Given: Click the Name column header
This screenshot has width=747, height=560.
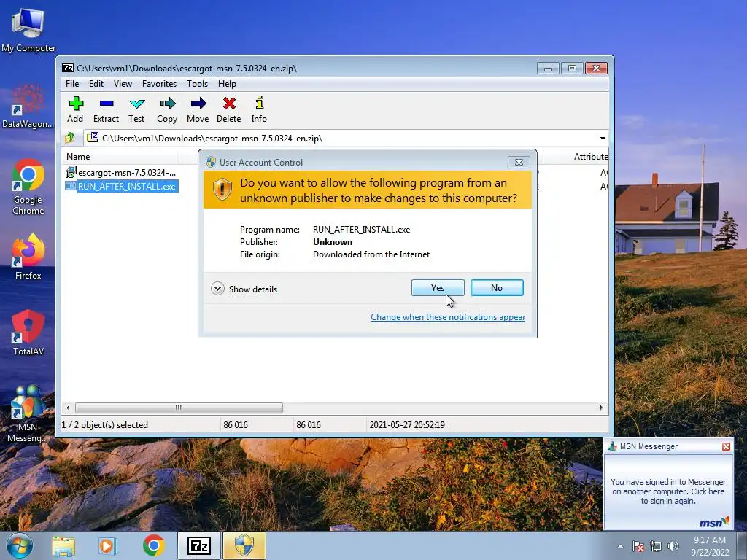Looking at the screenshot, I should point(78,157).
